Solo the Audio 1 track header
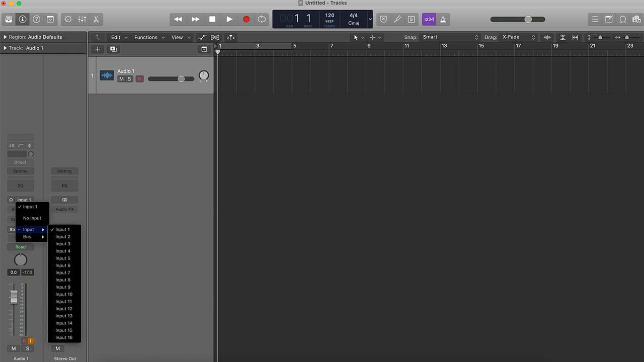The height and width of the screenshot is (362, 644). [129, 79]
